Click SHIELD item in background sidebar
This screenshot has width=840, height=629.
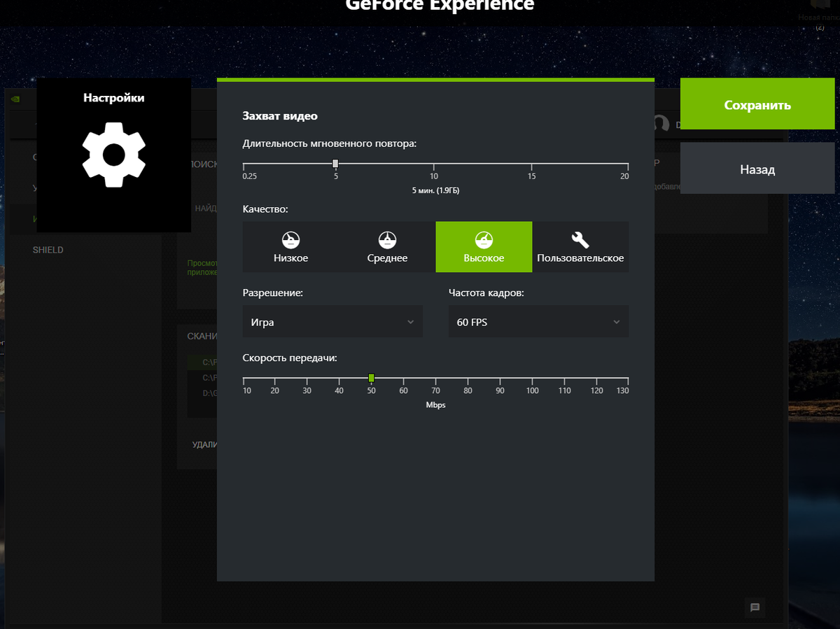click(x=48, y=250)
